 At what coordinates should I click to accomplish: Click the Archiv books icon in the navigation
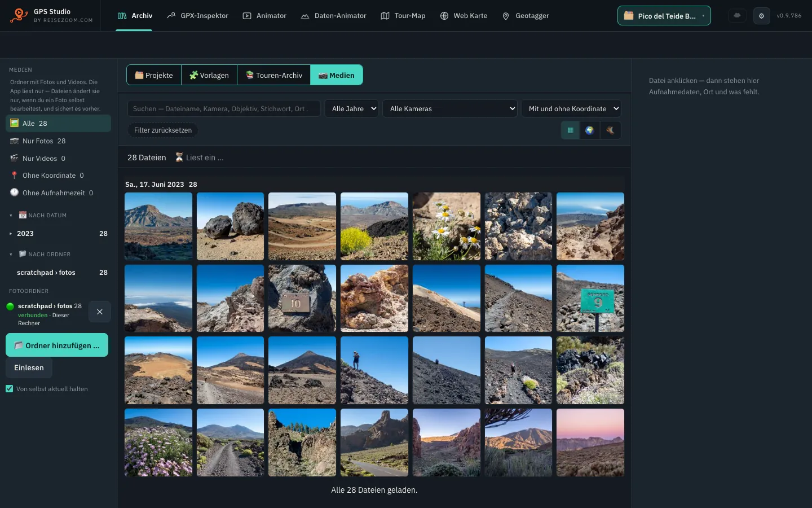point(122,16)
